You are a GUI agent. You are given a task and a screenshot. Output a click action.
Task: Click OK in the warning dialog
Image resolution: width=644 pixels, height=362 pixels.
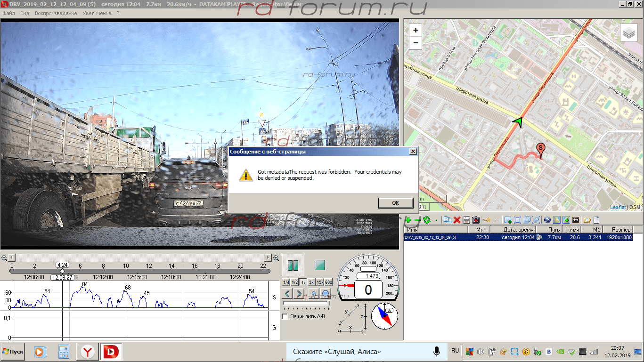coord(395,203)
